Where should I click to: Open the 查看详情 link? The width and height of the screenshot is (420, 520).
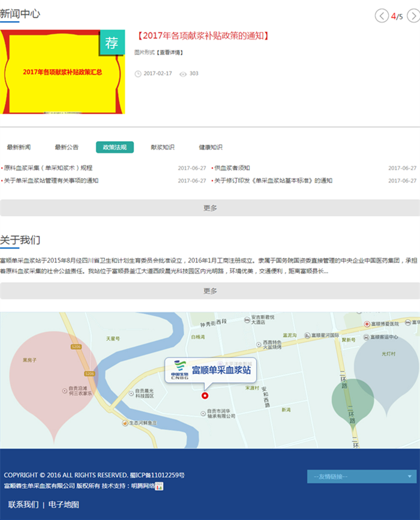click(x=170, y=53)
